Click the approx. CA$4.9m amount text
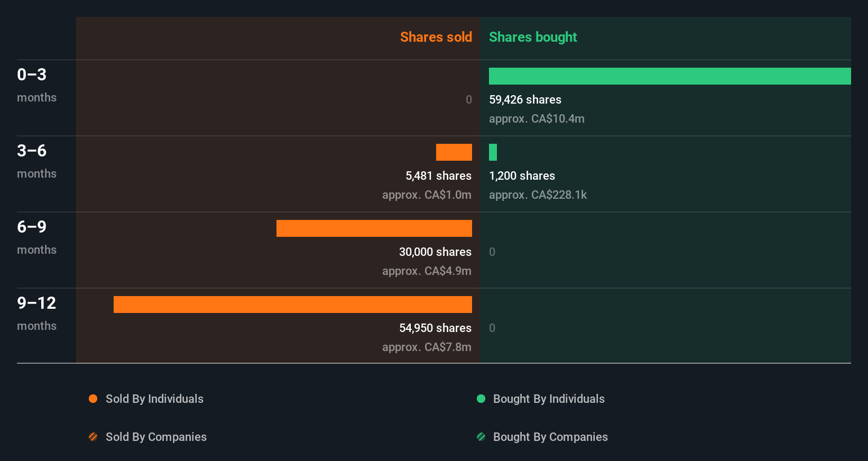This screenshot has width=868, height=461. pyautogui.click(x=427, y=271)
